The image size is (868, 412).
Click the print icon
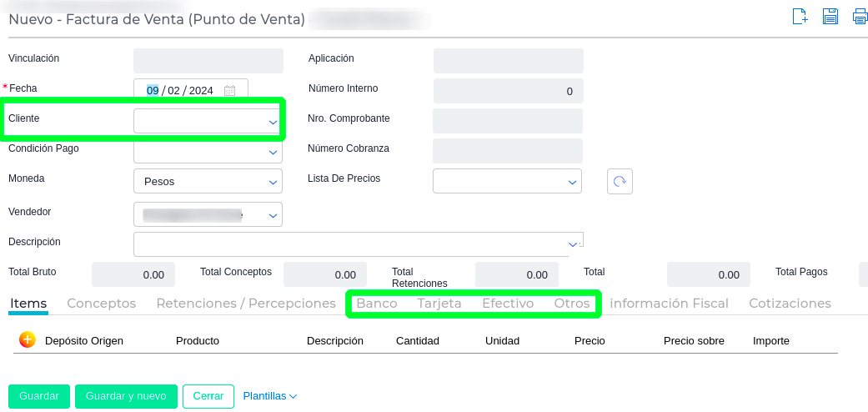click(860, 16)
